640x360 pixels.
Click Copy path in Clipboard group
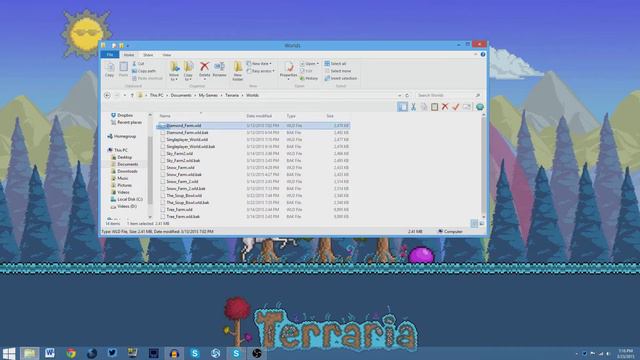[144, 71]
